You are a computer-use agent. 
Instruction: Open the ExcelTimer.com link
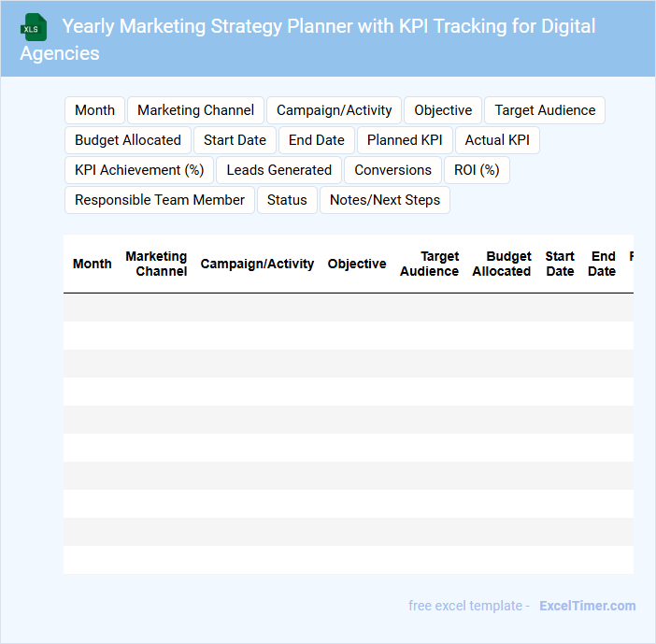[x=587, y=606]
